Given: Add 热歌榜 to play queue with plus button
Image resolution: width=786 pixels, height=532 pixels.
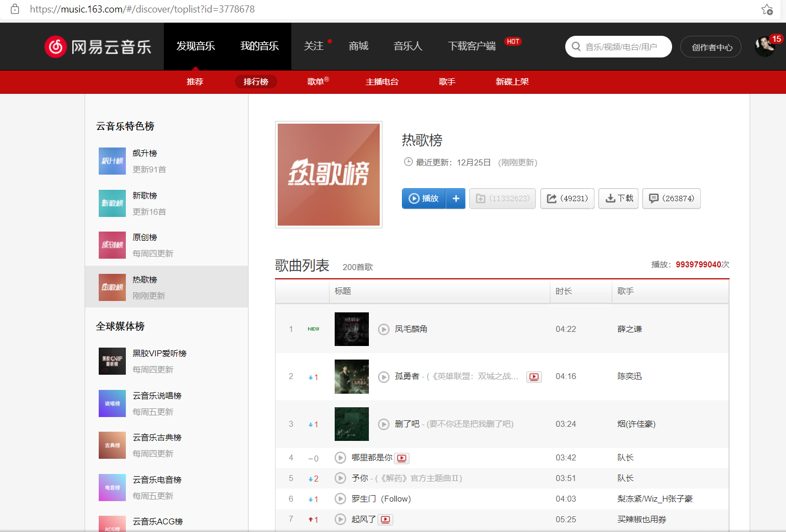Looking at the screenshot, I should 456,198.
